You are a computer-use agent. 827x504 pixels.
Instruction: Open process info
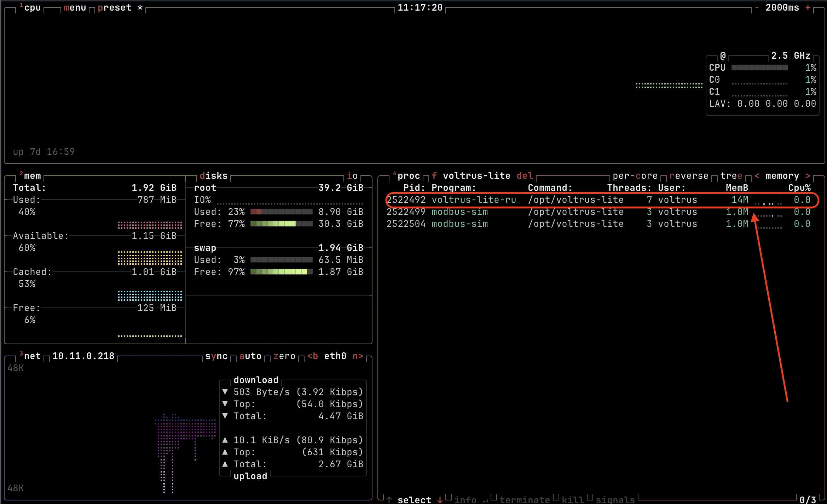point(465,500)
